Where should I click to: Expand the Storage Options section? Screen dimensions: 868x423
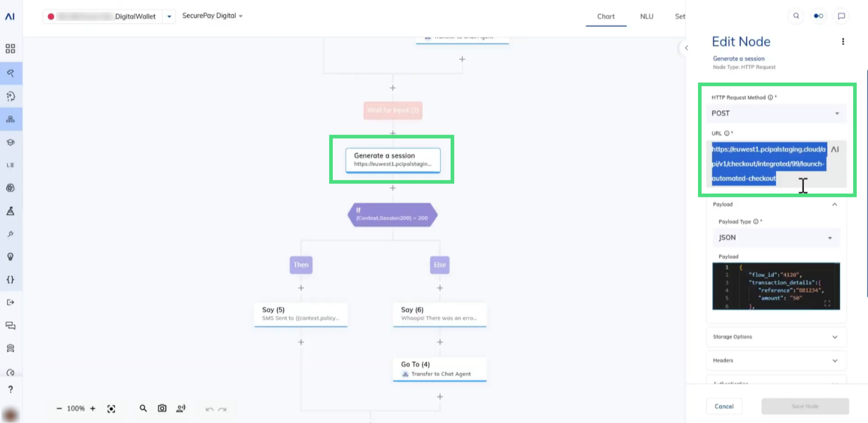(x=776, y=337)
